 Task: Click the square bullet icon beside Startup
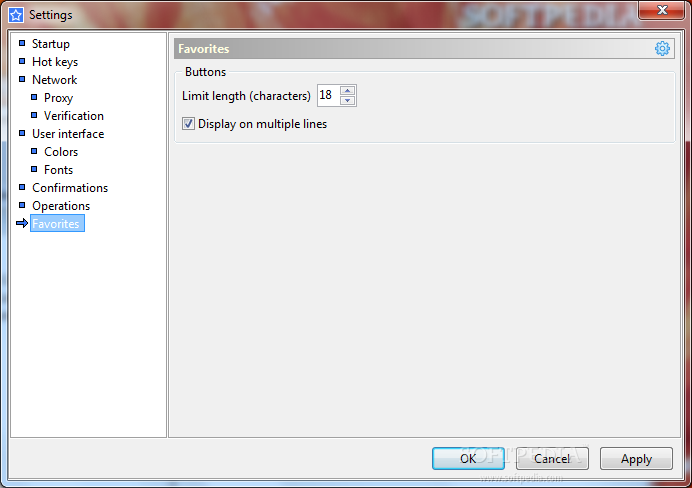22,43
